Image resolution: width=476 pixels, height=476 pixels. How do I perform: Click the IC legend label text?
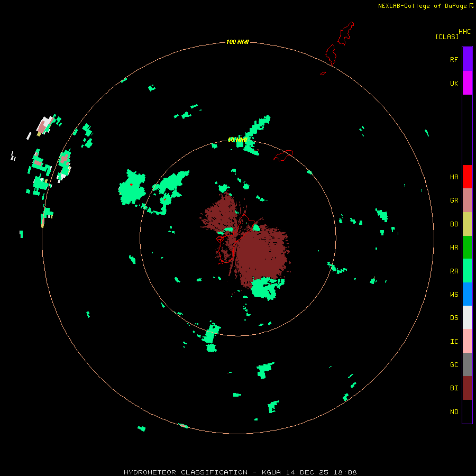coord(454,342)
